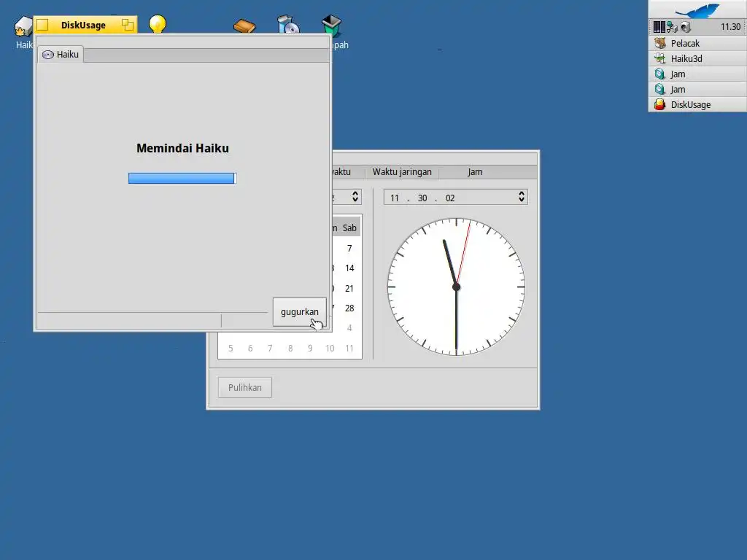
Task: Open the Haiku volume icon on desktop
Action: (x=23, y=26)
